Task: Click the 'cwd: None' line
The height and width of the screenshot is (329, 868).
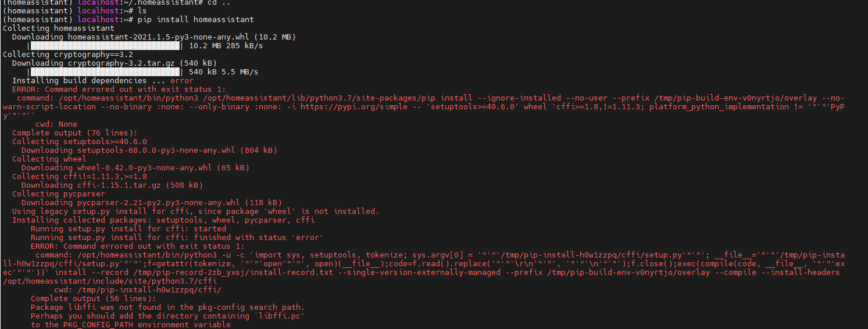Action: [56, 124]
